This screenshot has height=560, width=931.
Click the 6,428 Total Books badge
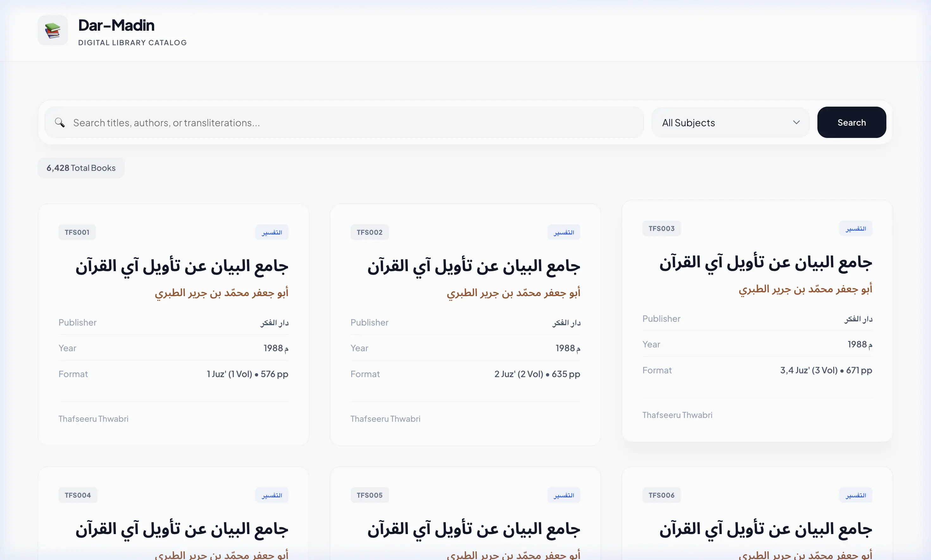(81, 168)
